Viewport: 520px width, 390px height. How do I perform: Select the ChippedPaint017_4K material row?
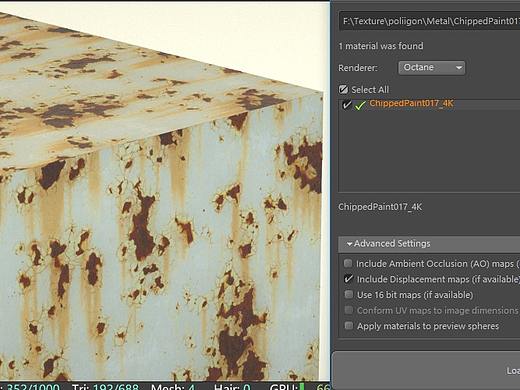(429, 104)
